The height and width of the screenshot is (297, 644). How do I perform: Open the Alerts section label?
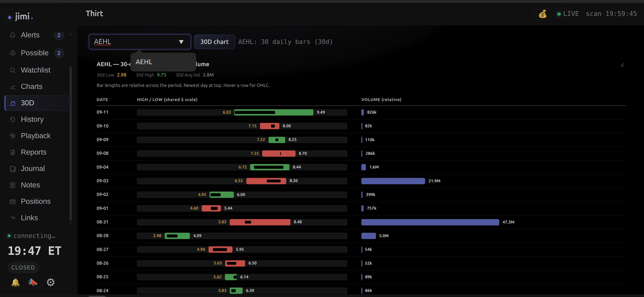coord(30,35)
